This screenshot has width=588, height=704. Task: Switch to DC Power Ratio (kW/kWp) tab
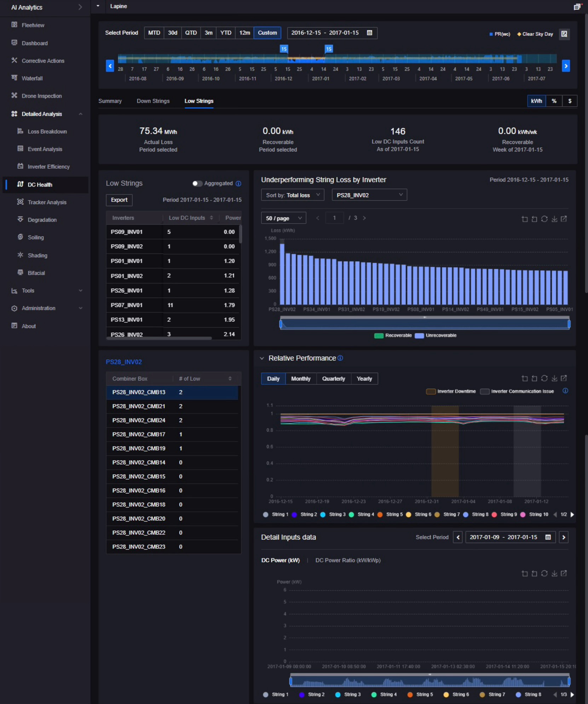pos(348,560)
